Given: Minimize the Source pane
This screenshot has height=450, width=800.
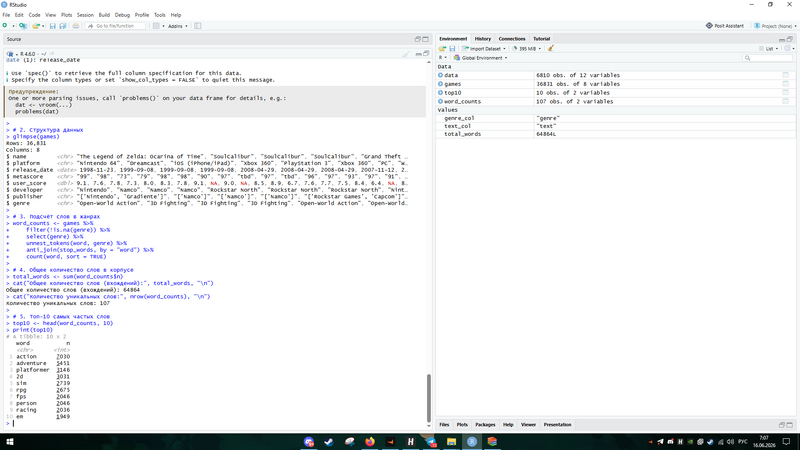Looking at the screenshot, I should pos(417,39).
